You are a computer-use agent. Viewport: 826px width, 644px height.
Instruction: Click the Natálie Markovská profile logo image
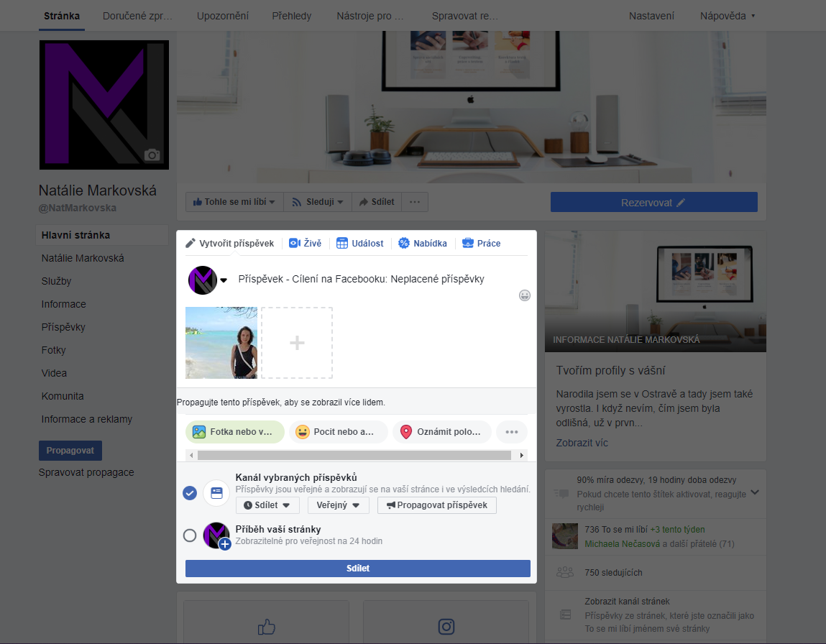[x=104, y=105]
